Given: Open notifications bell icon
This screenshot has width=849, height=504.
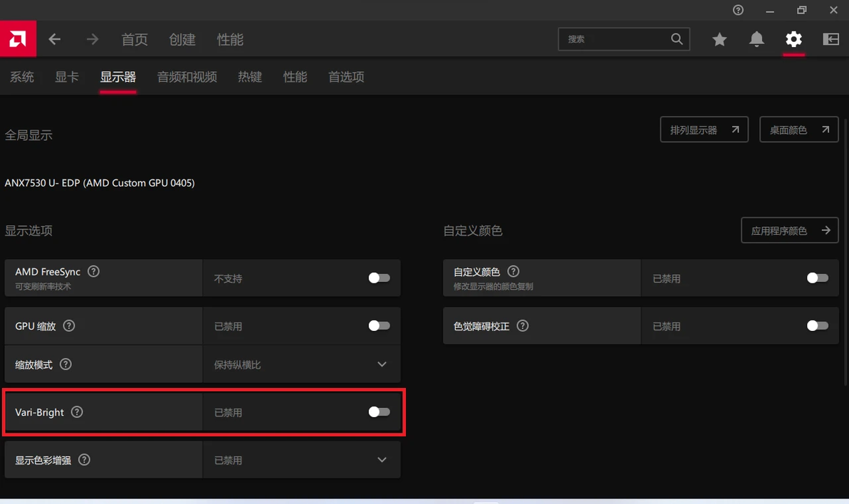Looking at the screenshot, I should click(x=756, y=39).
